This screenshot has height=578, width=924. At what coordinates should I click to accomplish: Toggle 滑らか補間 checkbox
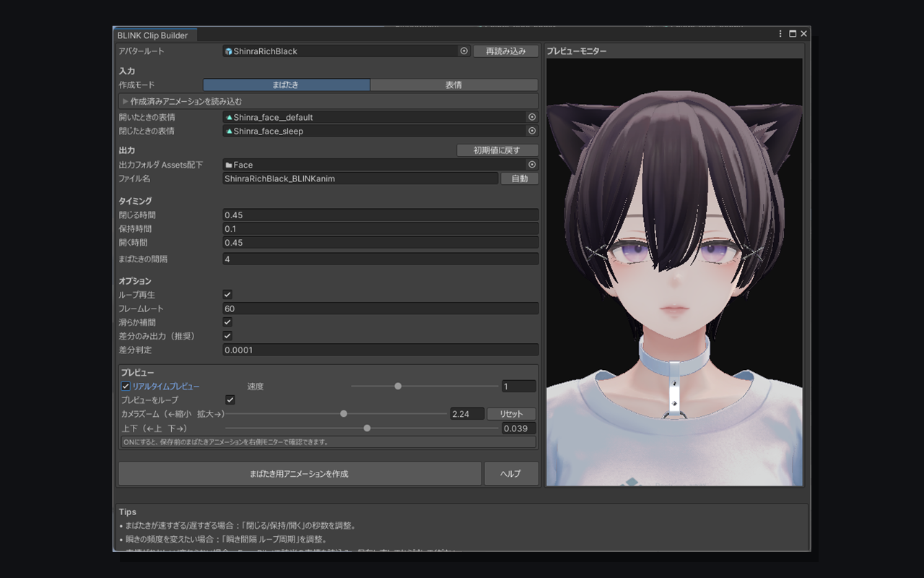pyautogui.click(x=227, y=322)
